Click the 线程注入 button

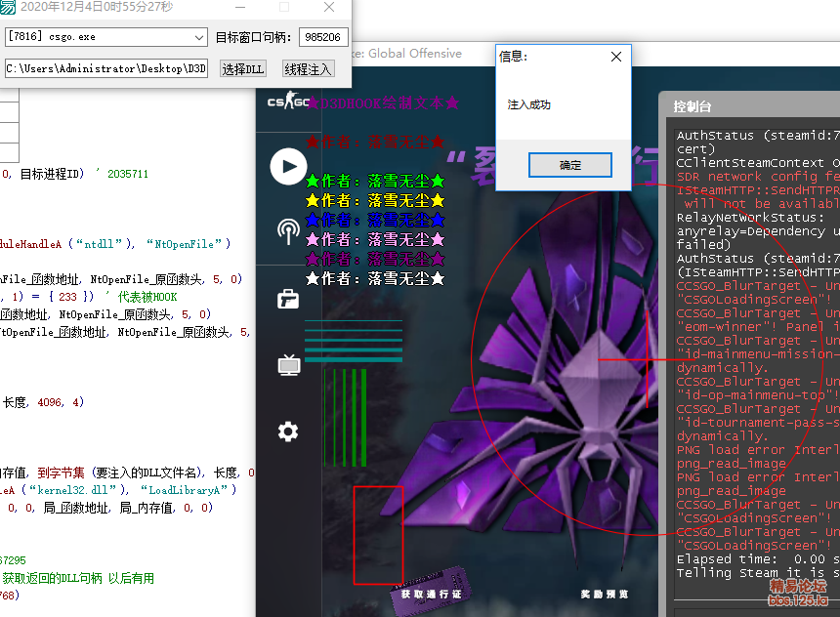(x=308, y=69)
